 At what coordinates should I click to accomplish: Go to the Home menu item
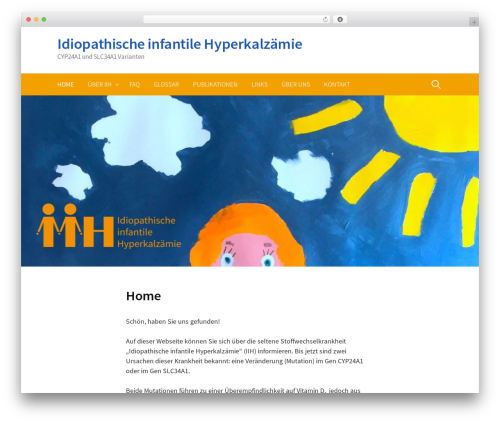[x=65, y=84]
